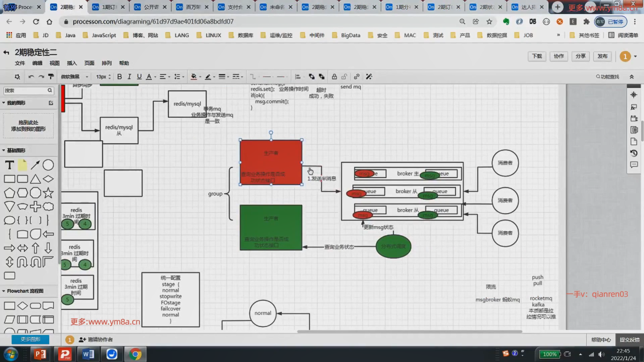The height and width of the screenshot is (362, 644).
Task: Click the 分享 button
Action: point(580,56)
